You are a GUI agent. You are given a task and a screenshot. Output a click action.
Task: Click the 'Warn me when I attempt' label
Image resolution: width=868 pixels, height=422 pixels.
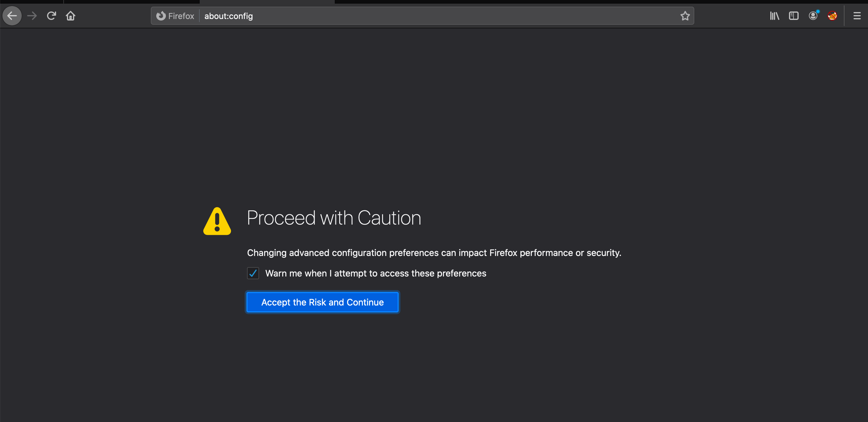click(x=375, y=273)
